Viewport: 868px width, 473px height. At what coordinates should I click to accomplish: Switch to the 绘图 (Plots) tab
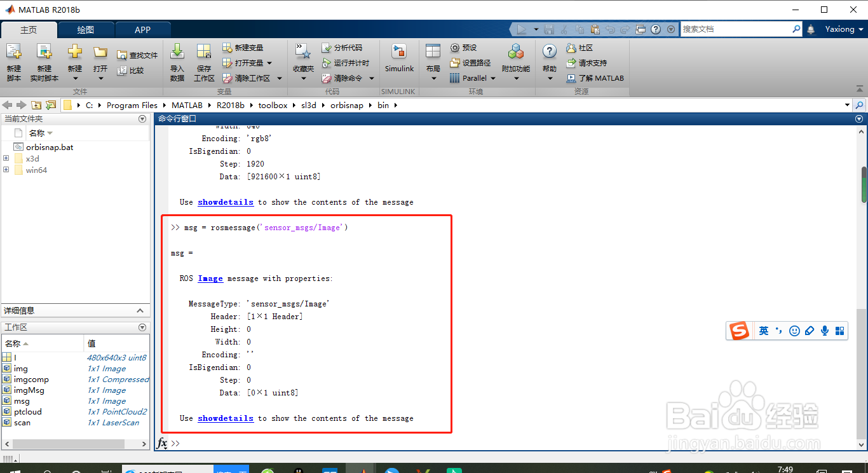point(86,30)
